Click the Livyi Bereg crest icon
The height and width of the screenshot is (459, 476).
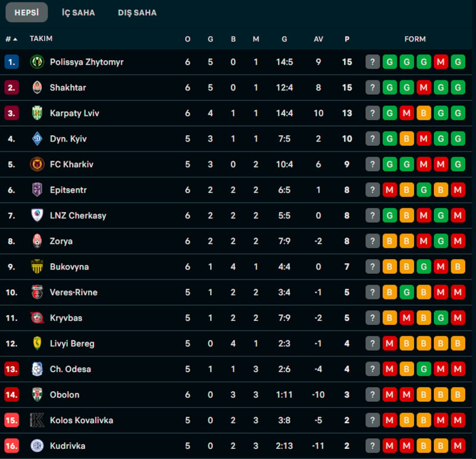pos(37,344)
